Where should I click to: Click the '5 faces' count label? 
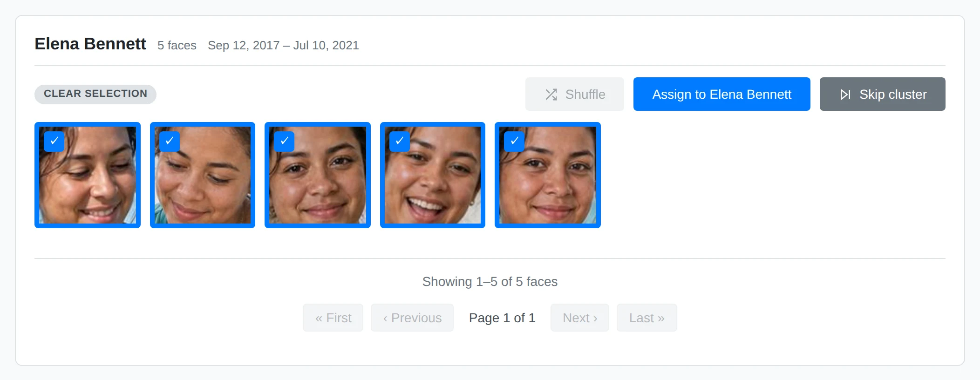click(177, 45)
